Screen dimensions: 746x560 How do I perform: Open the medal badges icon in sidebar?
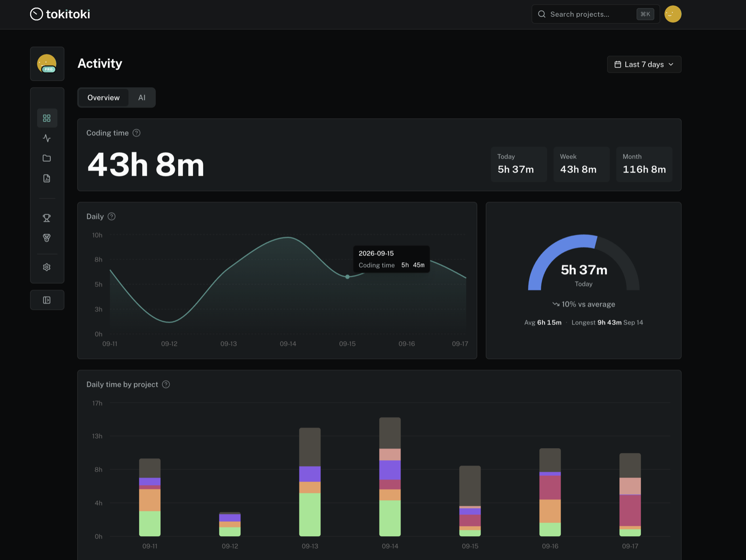pyautogui.click(x=47, y=238)
